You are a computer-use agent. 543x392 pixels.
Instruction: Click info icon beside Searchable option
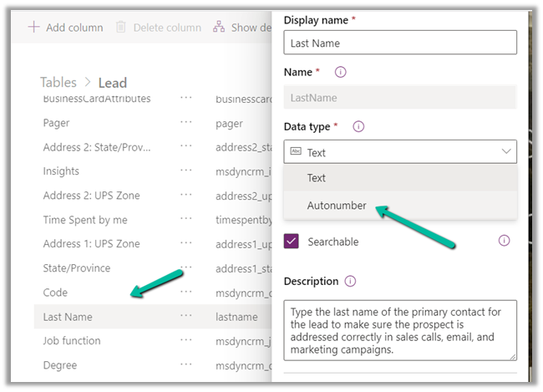504,241
